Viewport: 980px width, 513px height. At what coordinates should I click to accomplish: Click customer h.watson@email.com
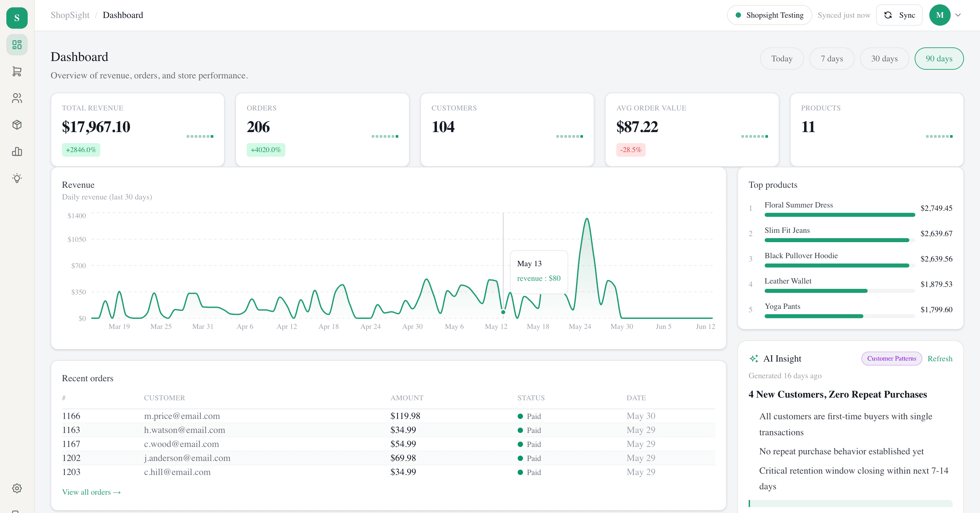point(185,430)
